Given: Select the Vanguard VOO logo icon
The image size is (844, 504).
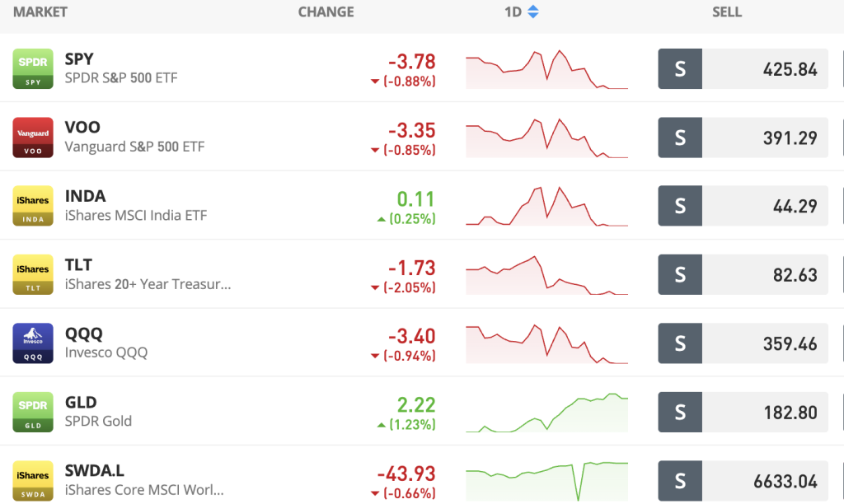Looking at the screenshot, I should click(32, 137).
